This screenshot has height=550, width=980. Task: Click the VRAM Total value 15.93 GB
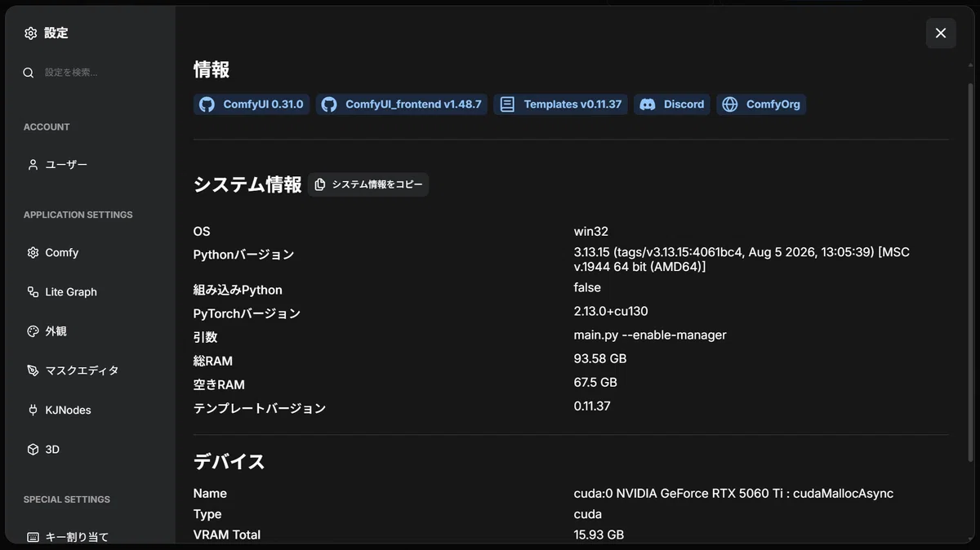pos(599,535)
